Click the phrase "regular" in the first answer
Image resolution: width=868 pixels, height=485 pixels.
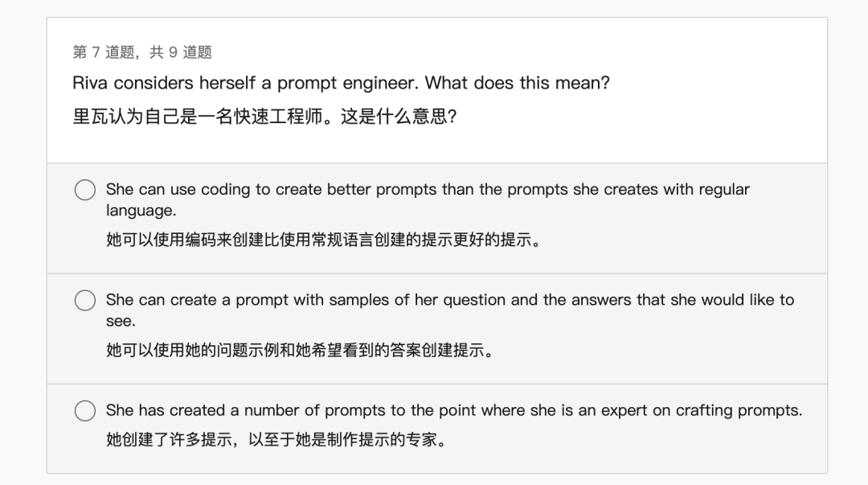(x=722, y=190)
